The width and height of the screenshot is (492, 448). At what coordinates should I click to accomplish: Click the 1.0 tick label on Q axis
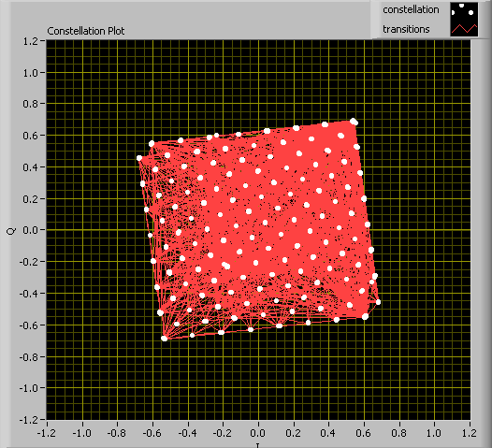(31, 73)
